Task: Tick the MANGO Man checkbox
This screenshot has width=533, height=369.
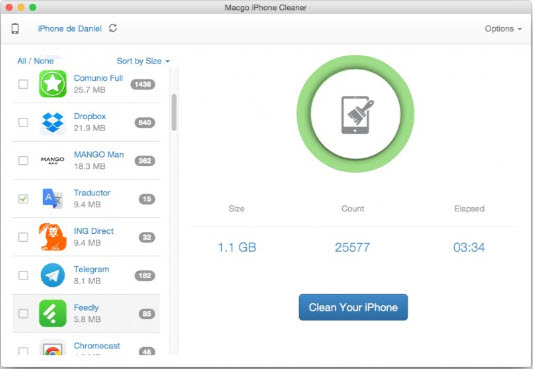Action: tap(23, 160)
